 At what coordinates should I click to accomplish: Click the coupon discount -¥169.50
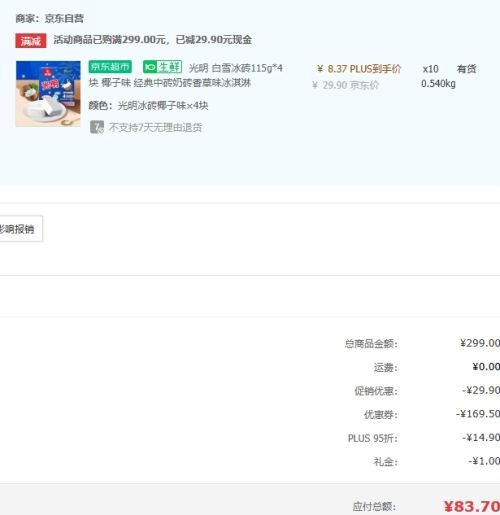point(478,414)
